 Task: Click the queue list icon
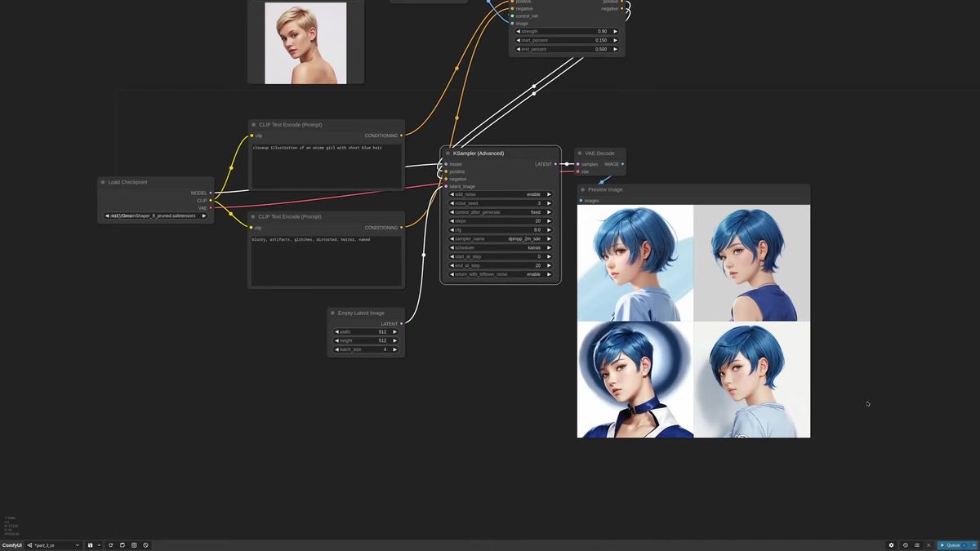(x=916, y=545)
